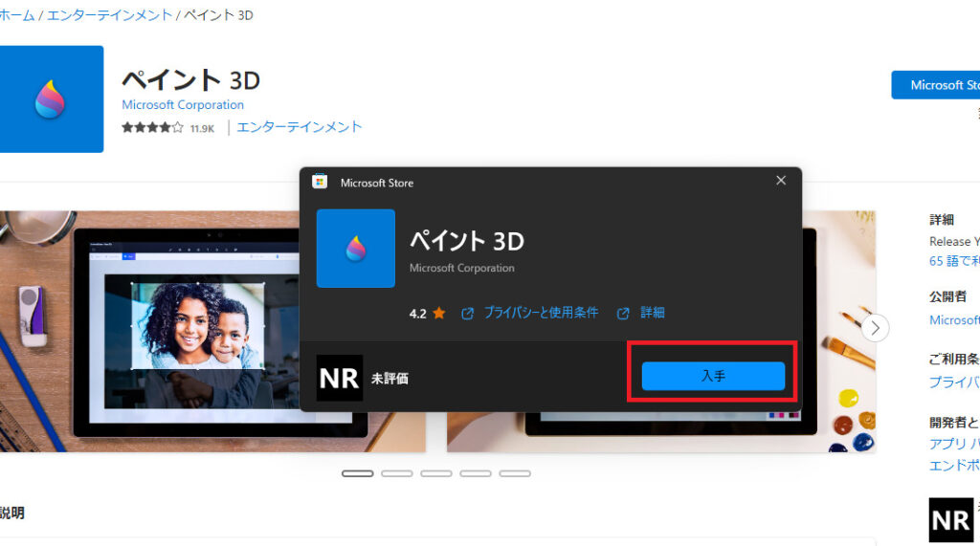980x546 pixels.
Task: Open エンターテインメント category link beside rating
Action: (x=300, y=127)
